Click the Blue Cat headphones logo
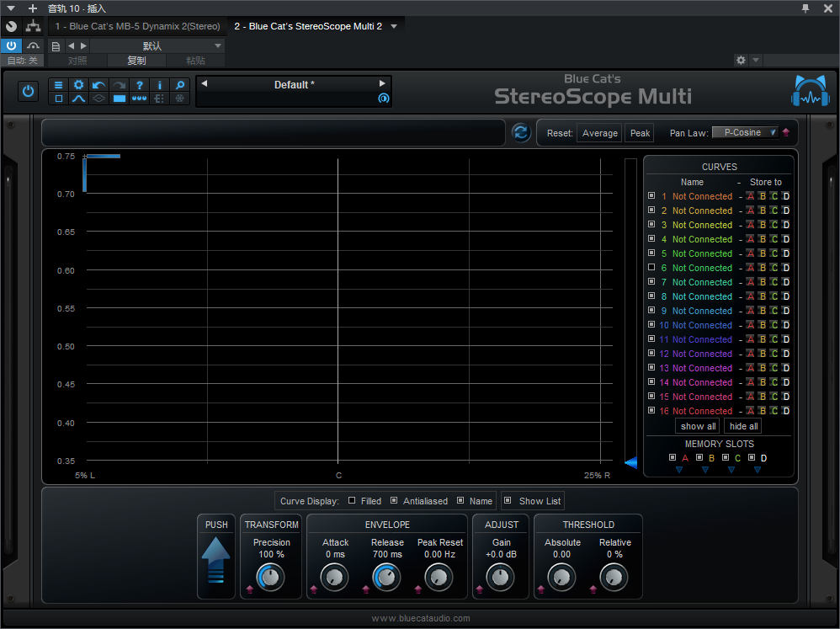Viewport: 840px width, 629px height. (810, 91)
